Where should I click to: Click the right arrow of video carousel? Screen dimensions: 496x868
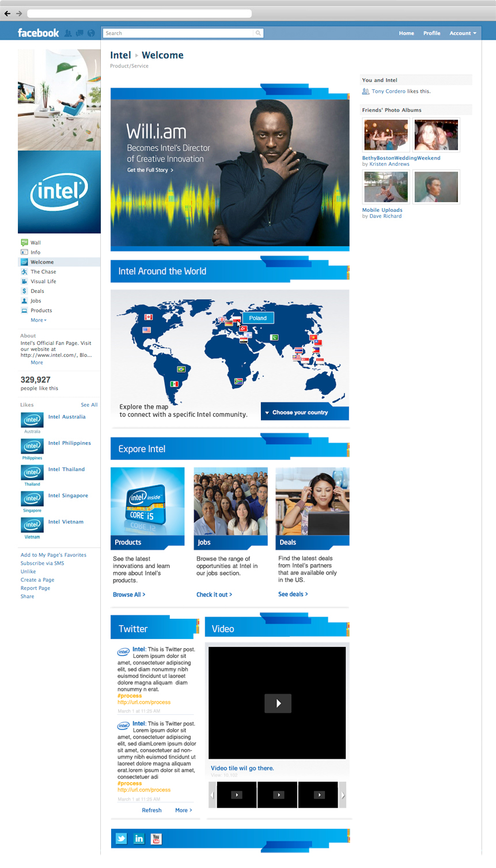[x=343, y=795]
